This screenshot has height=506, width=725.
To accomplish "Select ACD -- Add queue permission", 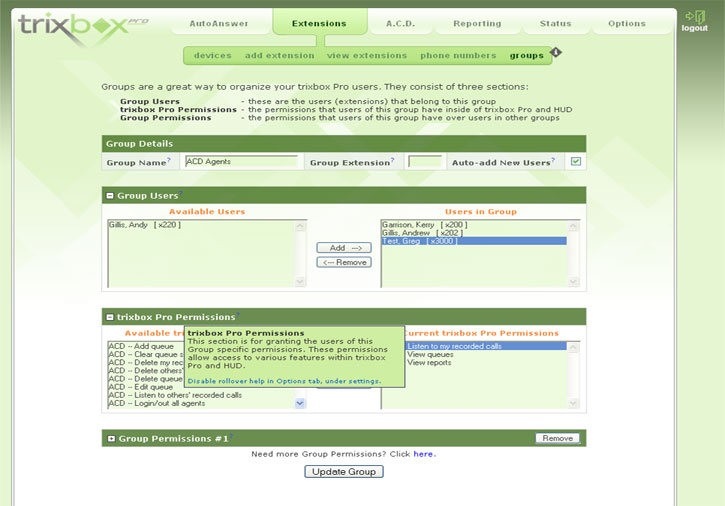I will 141,346.
